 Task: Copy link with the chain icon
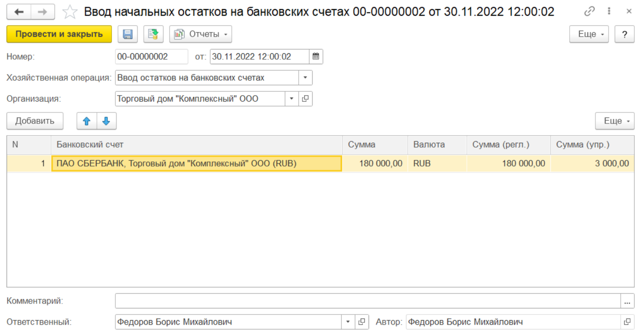point(589,11)
